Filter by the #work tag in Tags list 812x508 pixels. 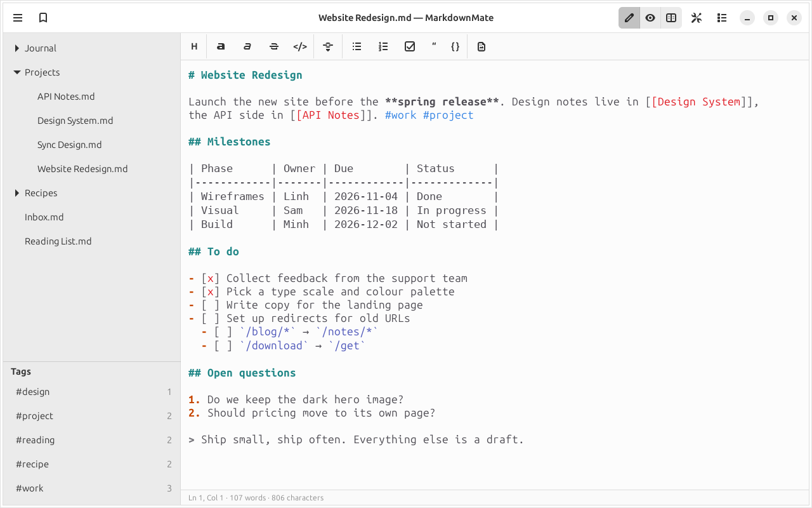tap(92, 488)
